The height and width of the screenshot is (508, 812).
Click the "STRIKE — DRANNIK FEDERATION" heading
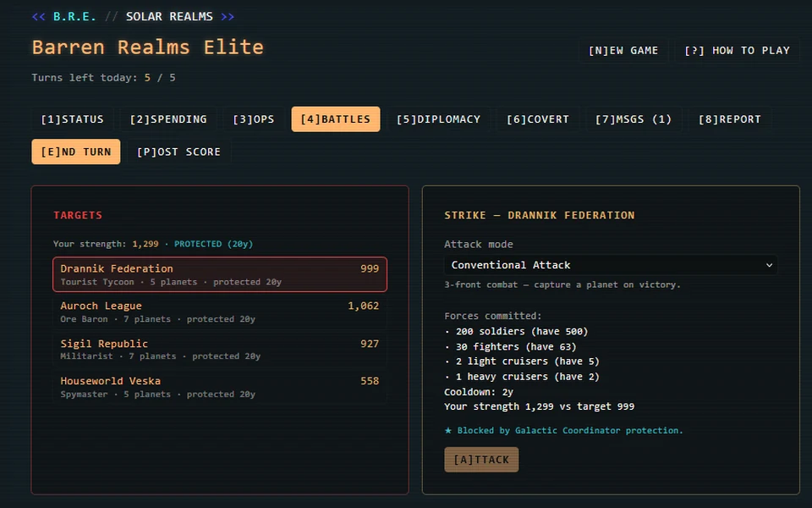tap(539, 215)
